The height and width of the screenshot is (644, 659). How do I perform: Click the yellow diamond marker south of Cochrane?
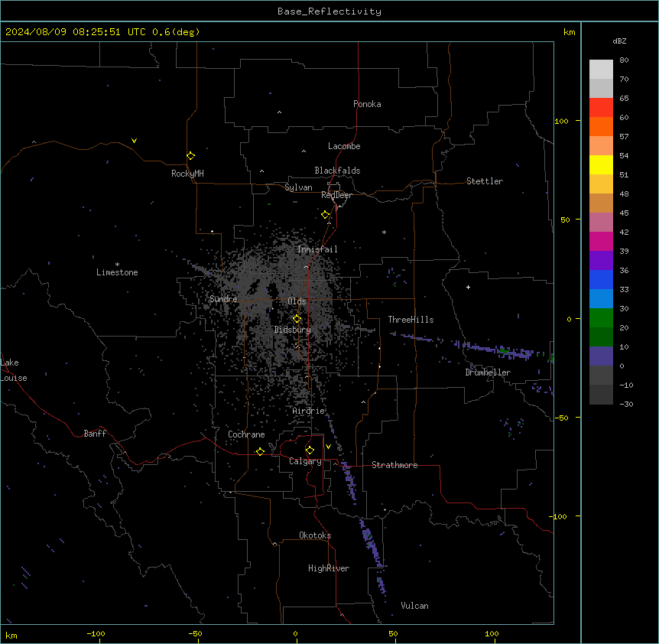(260, 451)
